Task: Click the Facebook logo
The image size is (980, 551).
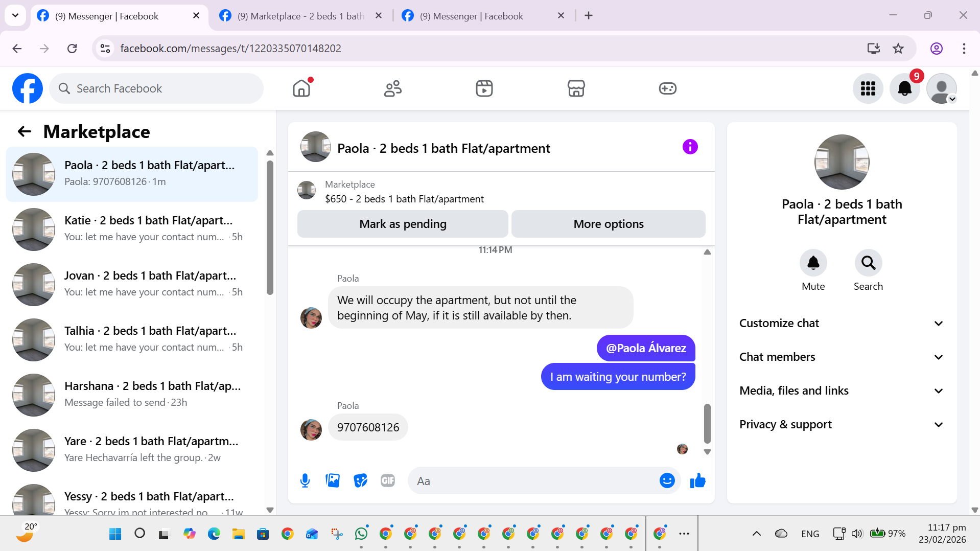Action: [28, 88]
